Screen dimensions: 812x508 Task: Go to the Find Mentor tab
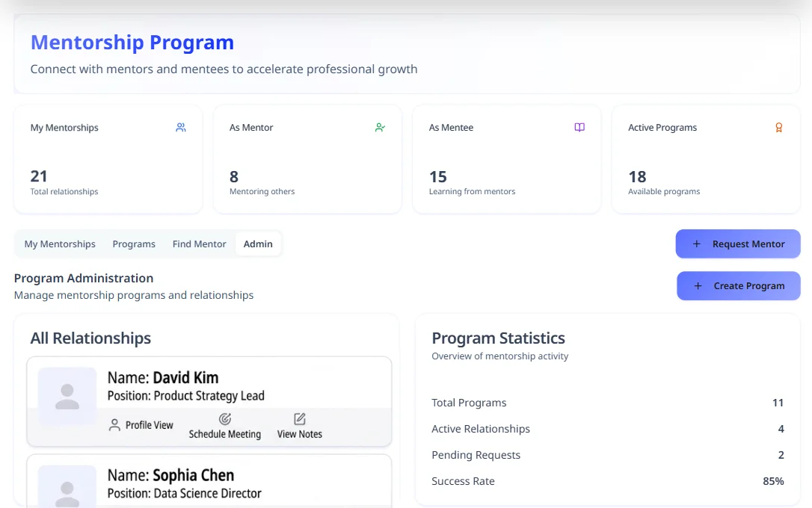200,244
